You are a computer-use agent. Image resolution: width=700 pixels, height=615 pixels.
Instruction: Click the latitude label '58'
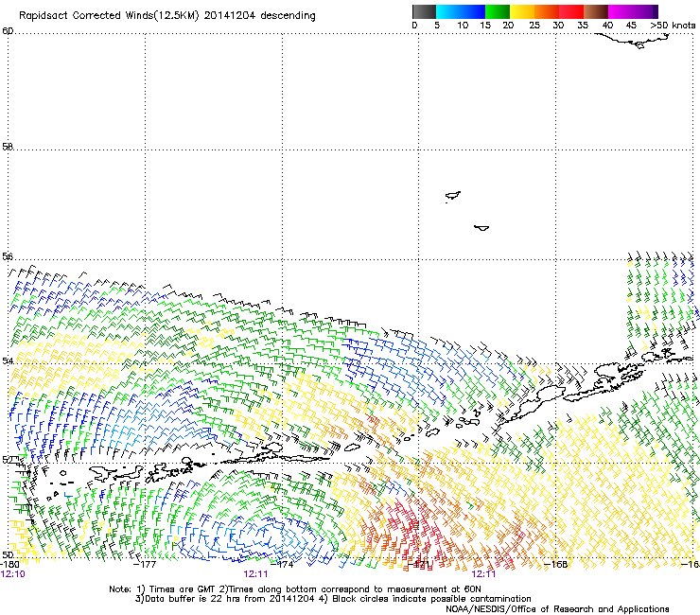tap(8, 146)
